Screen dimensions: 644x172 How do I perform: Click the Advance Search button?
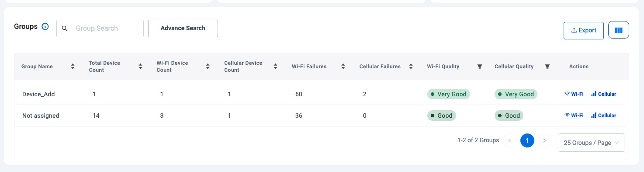coord(183,28)
